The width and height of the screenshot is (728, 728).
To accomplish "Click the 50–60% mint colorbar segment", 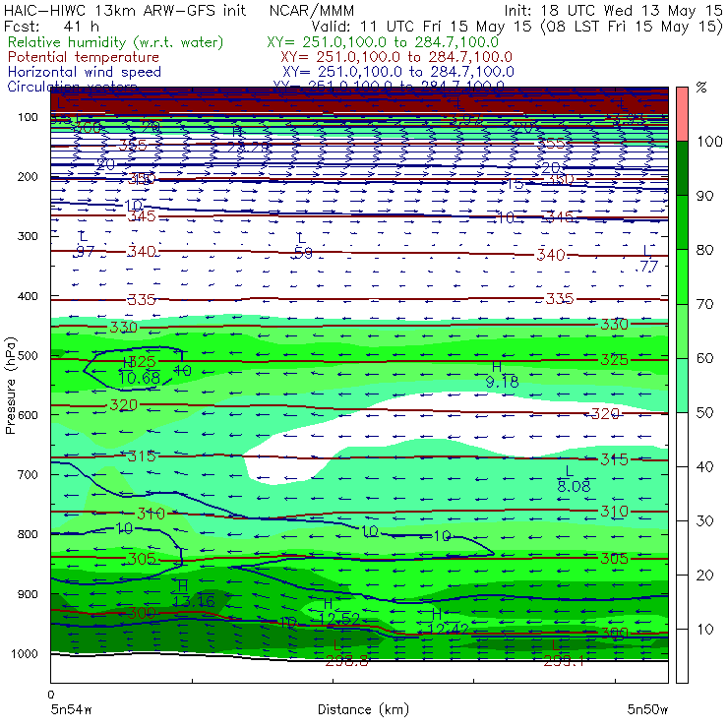I will (x=682, y=386).
